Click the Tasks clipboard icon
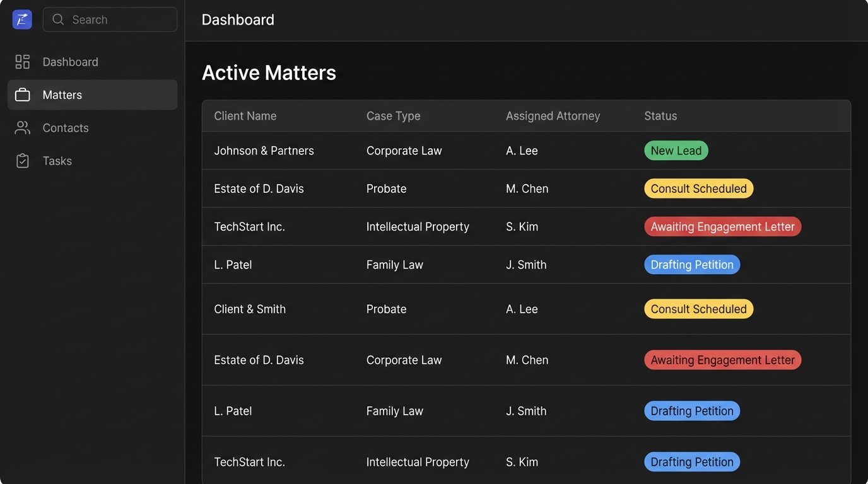The height and width of the screenshot is (484, 868). 22,160
